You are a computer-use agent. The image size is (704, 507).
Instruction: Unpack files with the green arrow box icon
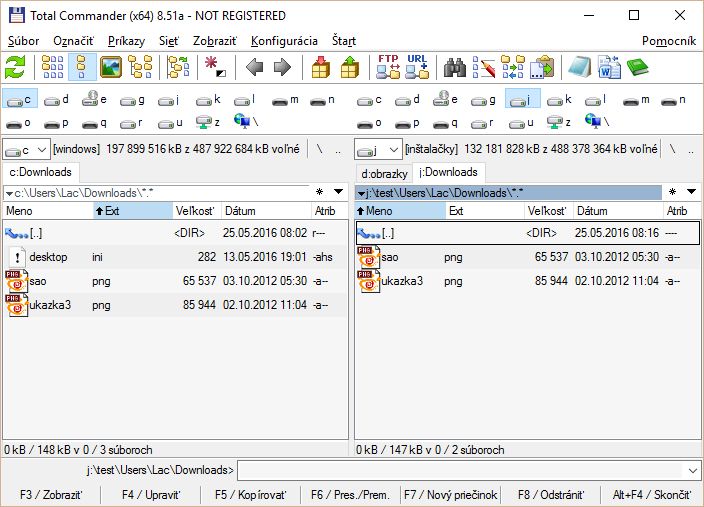click(350, 67)
